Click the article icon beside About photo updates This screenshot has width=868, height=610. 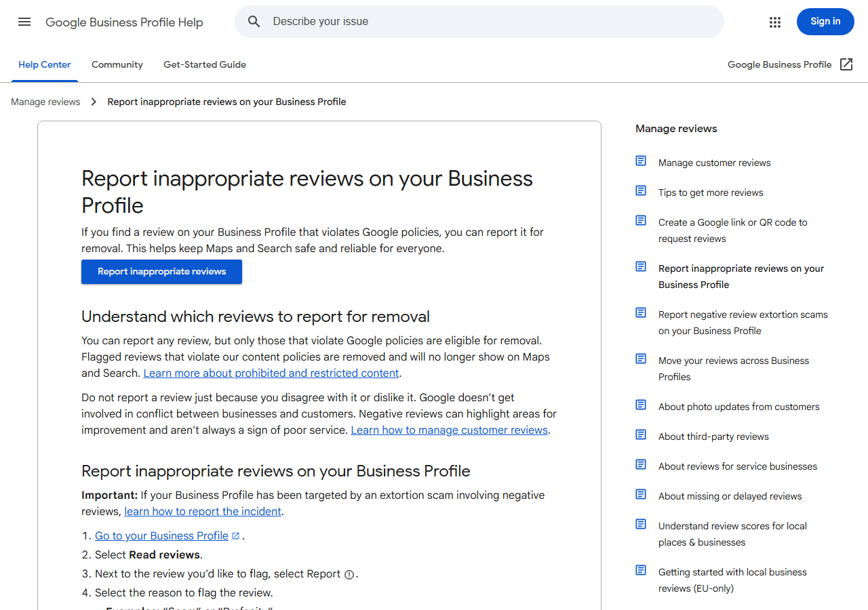pyautogui.click(x=641, y=405)
